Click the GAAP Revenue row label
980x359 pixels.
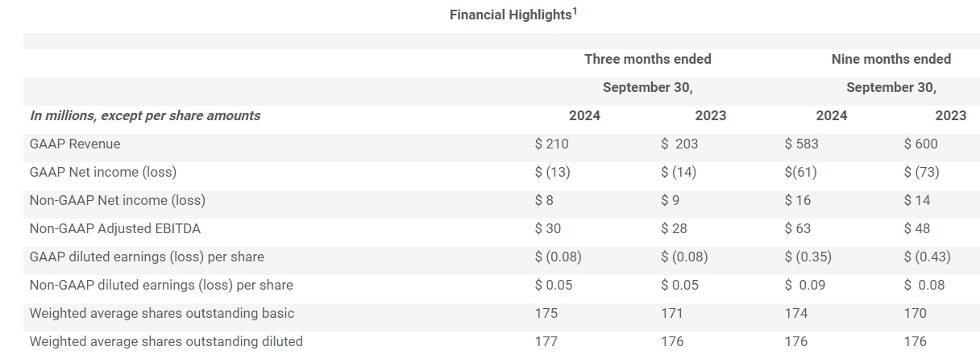(x=75, y=144)
